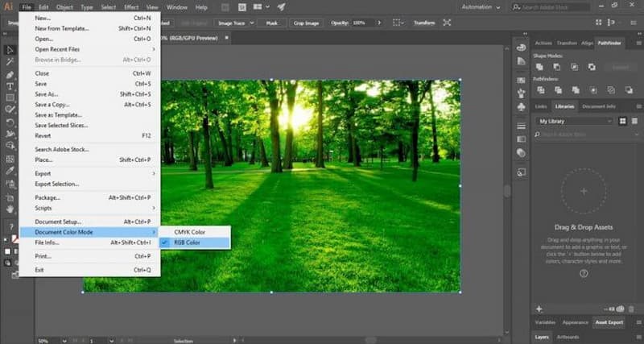The width and height of the screenshot is (644, 344).
Task: Click the Opacity value field
Action: pyautogui.click(x=362, y=23)
